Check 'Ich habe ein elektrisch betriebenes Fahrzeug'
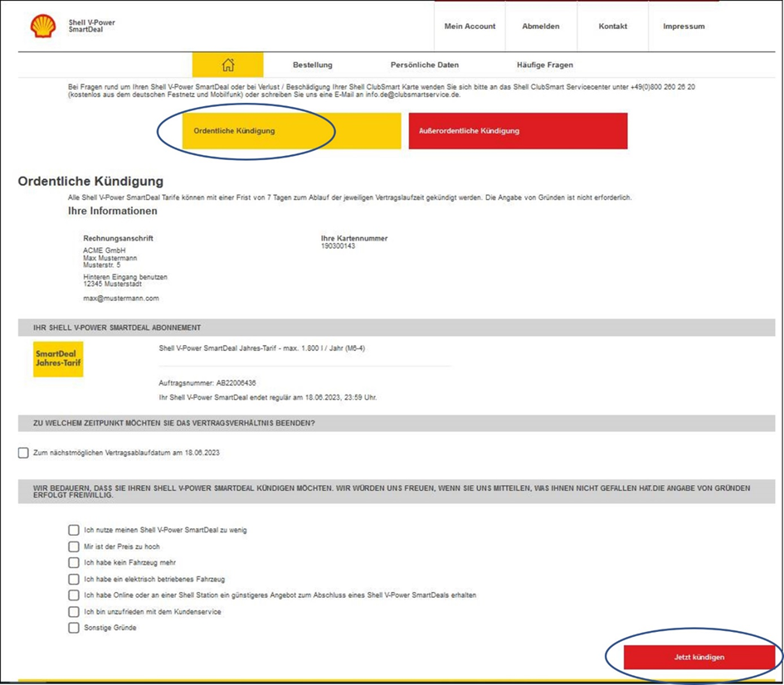Viewport: 784px width, 685px height. 74,579
